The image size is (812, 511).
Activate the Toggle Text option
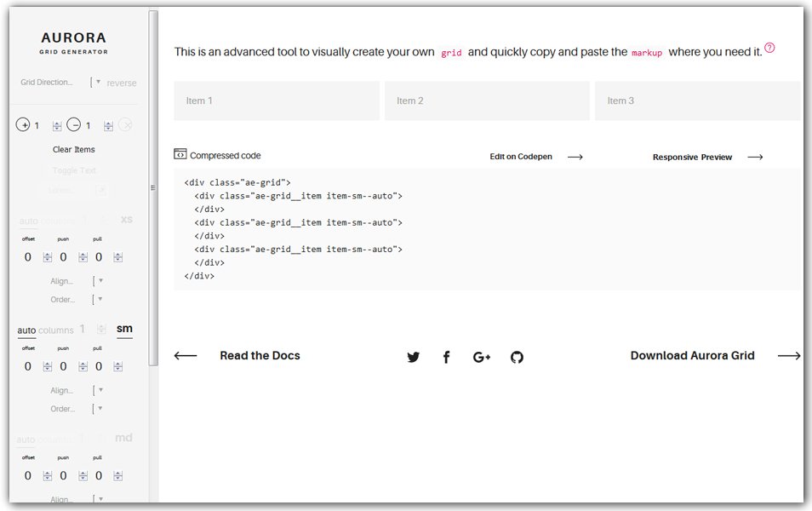click(74, 169)
